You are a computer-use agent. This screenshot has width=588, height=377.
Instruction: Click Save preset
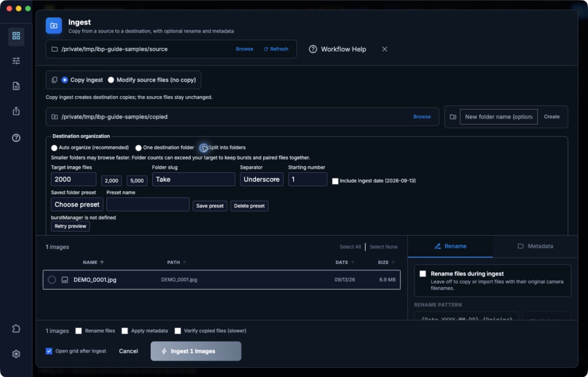[210, 206]
